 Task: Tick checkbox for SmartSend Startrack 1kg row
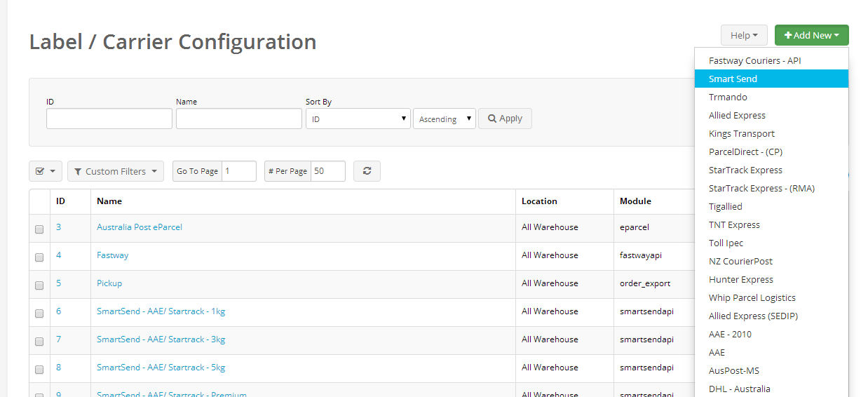pos(39,314)
